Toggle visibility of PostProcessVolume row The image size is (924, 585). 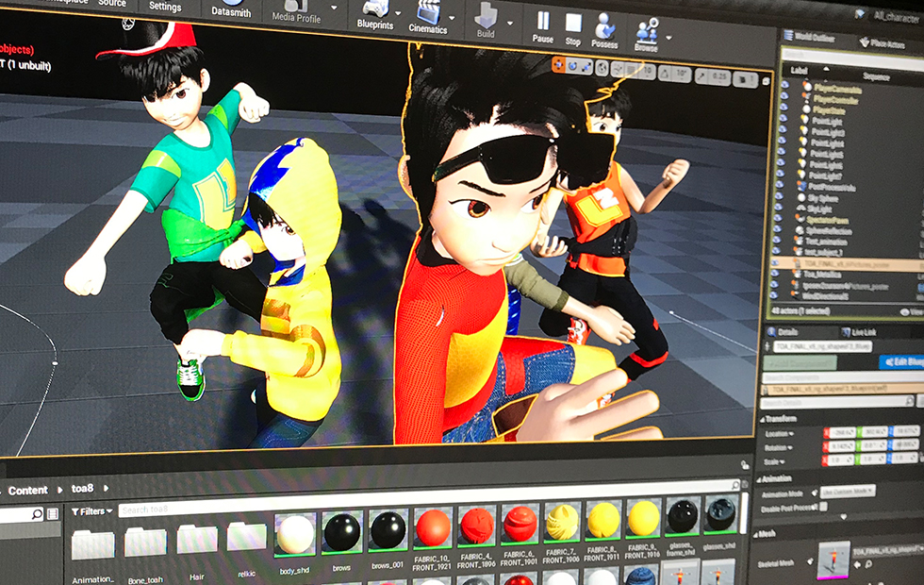click(780, 184)
